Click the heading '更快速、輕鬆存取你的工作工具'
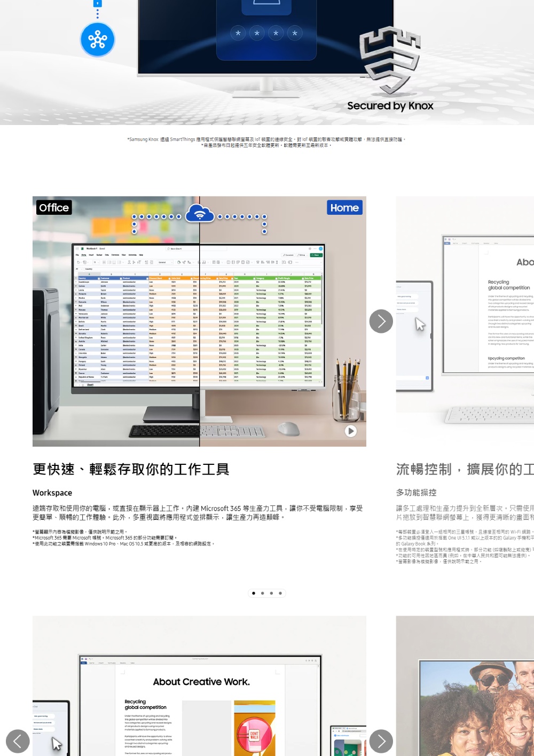This screenshot has height=756, width=534. pos(131,469)
